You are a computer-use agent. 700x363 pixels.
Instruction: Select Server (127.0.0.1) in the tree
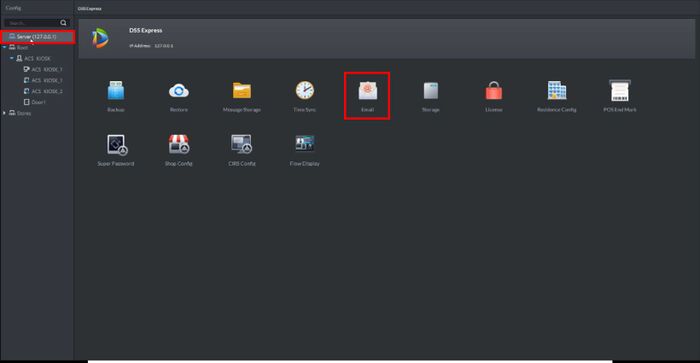tap(38, 37)
